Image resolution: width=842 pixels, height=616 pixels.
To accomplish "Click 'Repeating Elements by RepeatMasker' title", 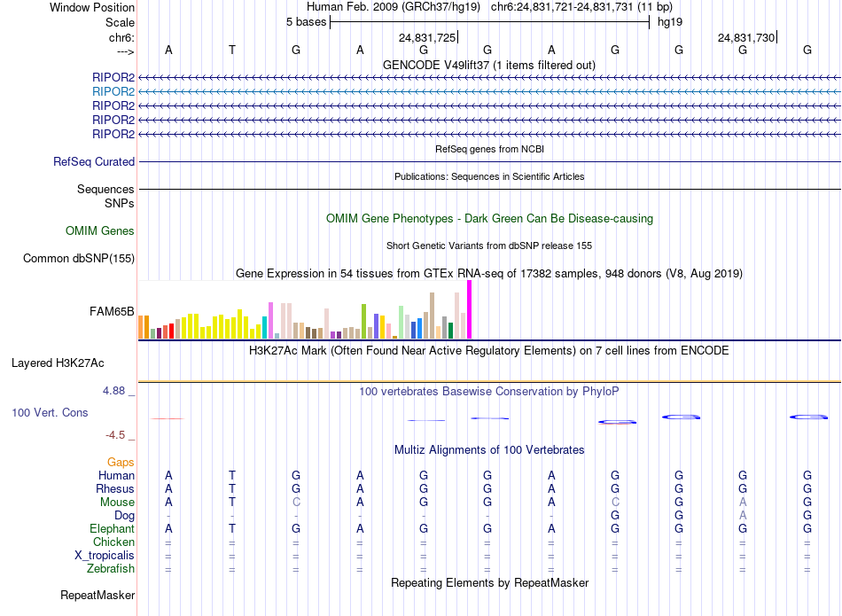I will pyautogui.click(x=490, y=582).
